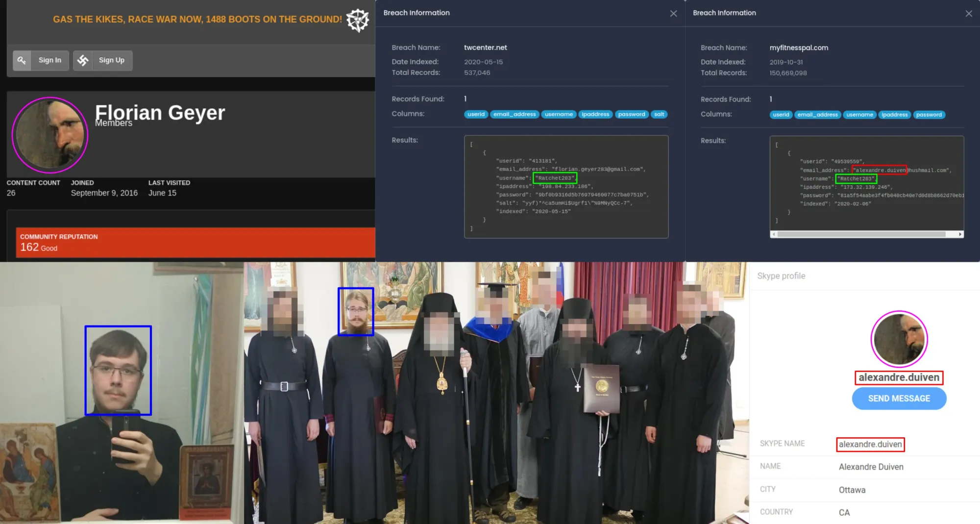Select the highlighted Ratchet283 username in twcenter results
Image resolution: width=980 pixels, height=524 pixels.
pyautogui.click(x=555, y=178)
